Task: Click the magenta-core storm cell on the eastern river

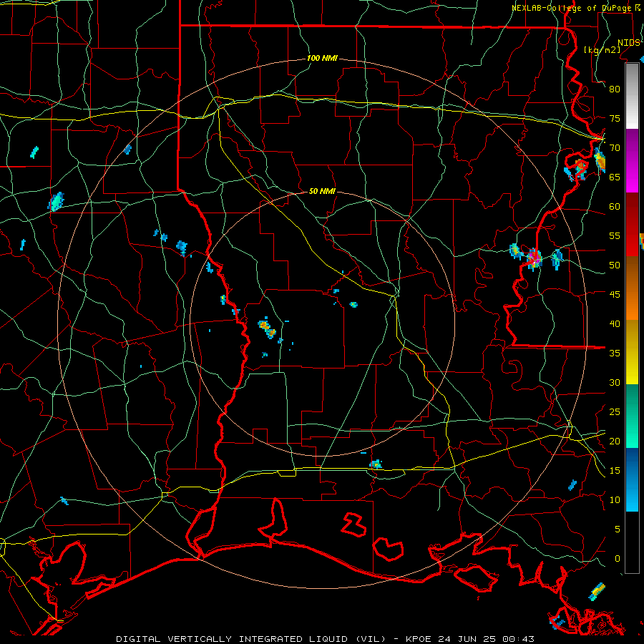Action: coord(534,259)
